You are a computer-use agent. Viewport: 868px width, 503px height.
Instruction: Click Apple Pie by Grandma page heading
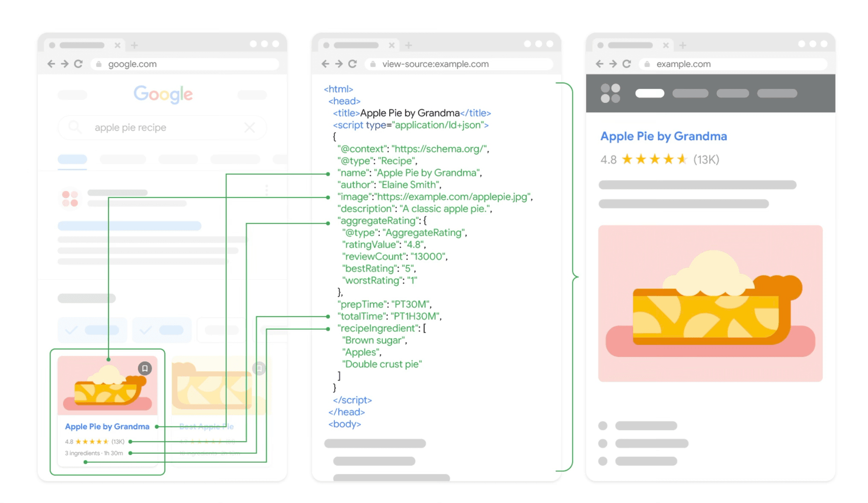point(663,136)
